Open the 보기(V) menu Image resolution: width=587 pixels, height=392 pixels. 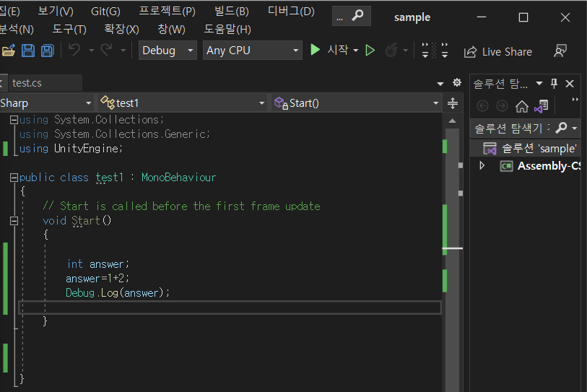click(x=56, y=12)
